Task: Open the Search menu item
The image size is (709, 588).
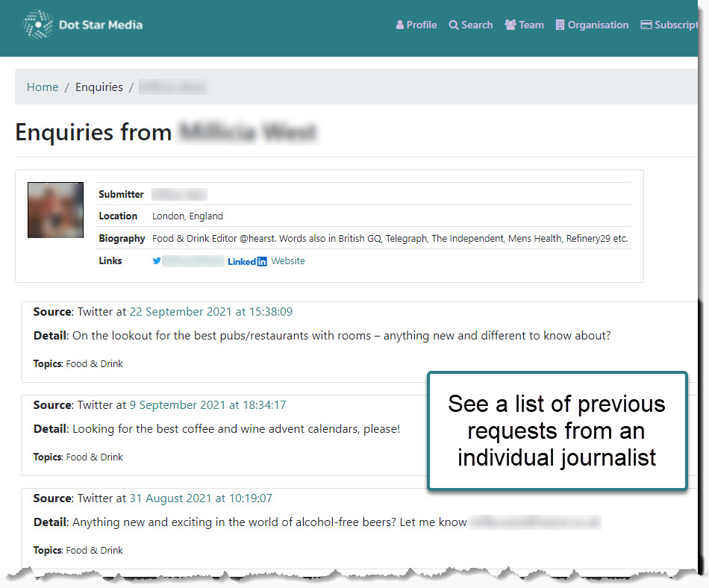Action: pyautogui.click(x=471, y=25)
